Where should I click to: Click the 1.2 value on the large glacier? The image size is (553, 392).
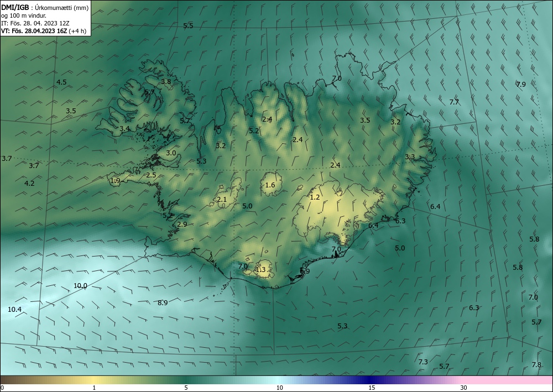click(315, 197)
